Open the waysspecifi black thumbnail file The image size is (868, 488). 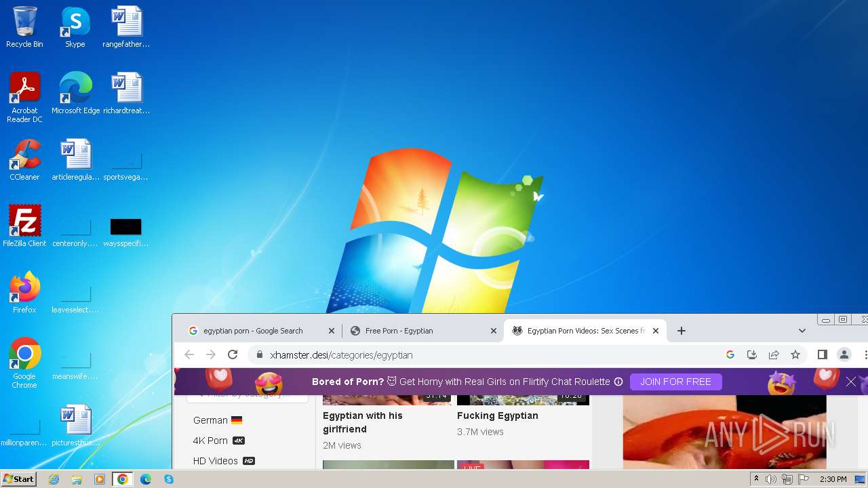(126, 231)
